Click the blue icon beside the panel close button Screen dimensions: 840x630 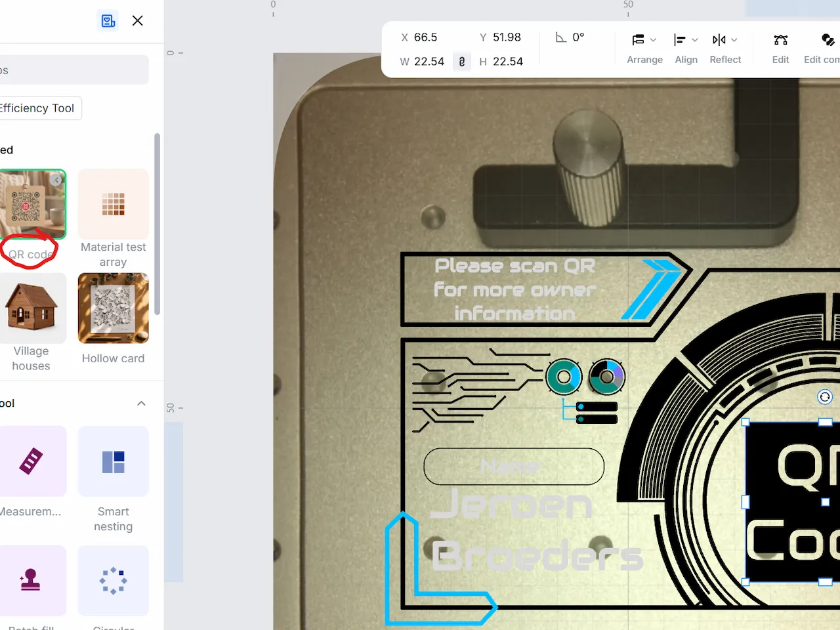108,21
